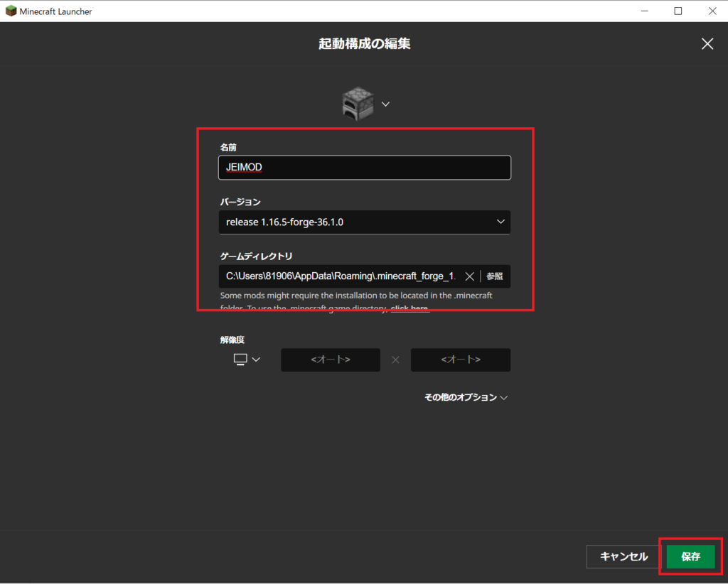Viewport: 728px width, 584px height.
Task: Clear the game directory with the X icon
Action: pyautogui.click(x=470, y=276)
